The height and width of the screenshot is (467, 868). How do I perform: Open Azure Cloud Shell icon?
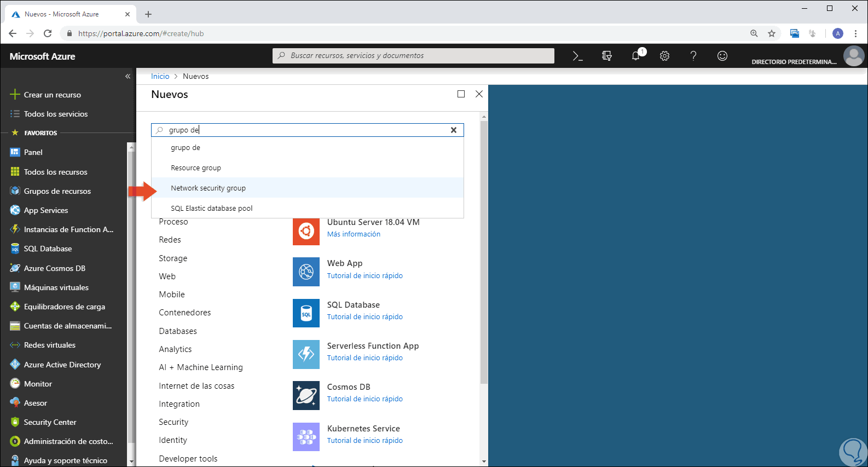coord(577,56)
